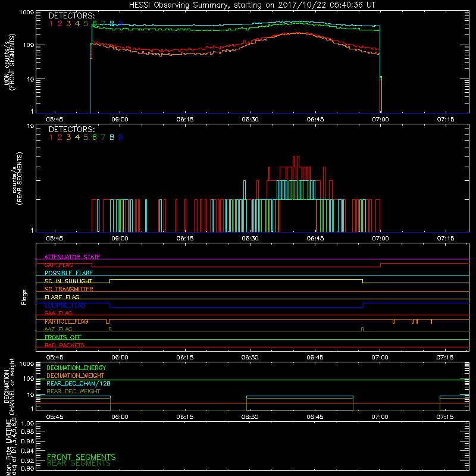Select green detector 6 in rear segments legend
476x476 pixels.
95,137
